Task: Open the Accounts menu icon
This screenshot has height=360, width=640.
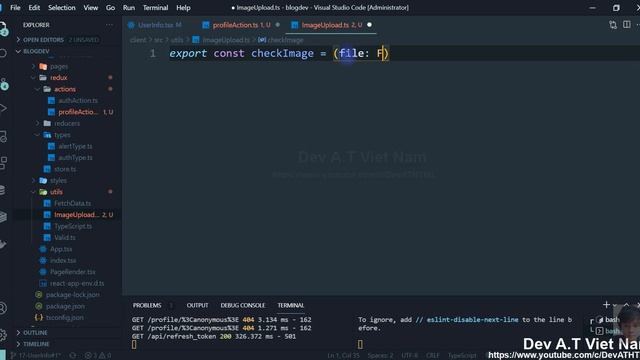Action: [3, 308]
